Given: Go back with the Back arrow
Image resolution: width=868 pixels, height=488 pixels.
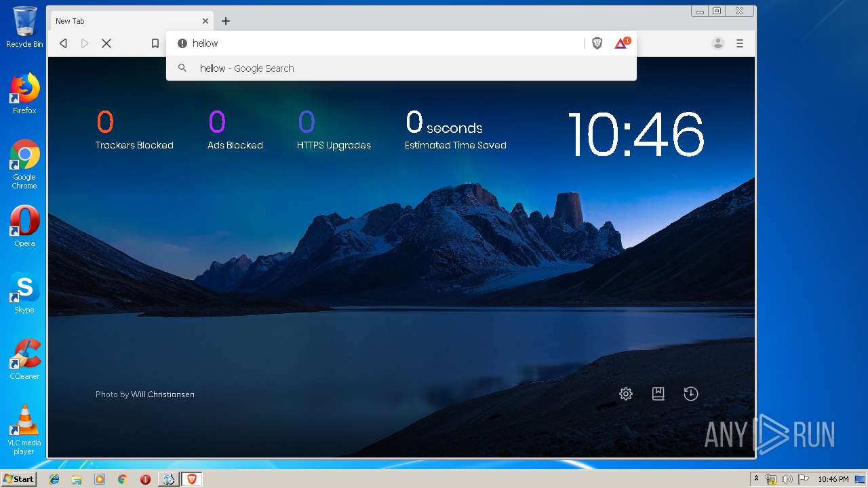Looking at the screenshot, I should tap(63, 43).
